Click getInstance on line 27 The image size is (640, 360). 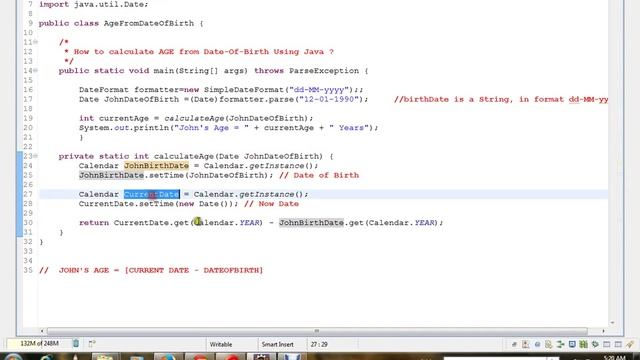click(x=267, y=194)
